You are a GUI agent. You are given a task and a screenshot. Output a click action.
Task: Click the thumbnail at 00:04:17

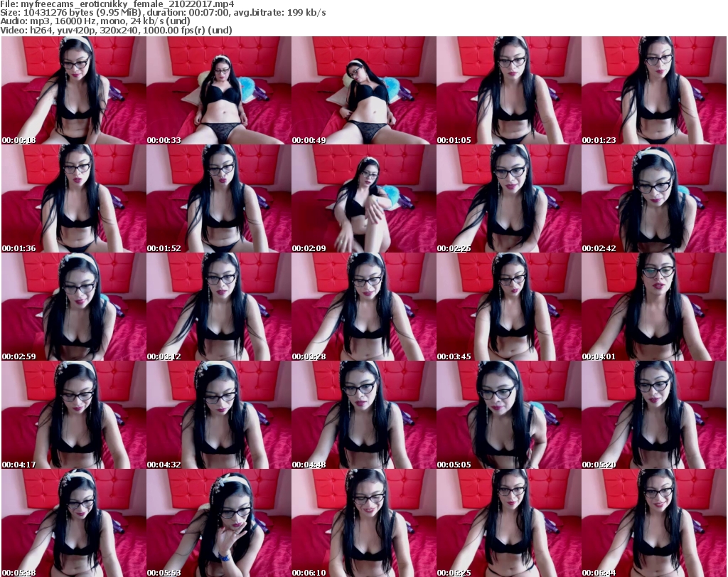click(74, 415)
